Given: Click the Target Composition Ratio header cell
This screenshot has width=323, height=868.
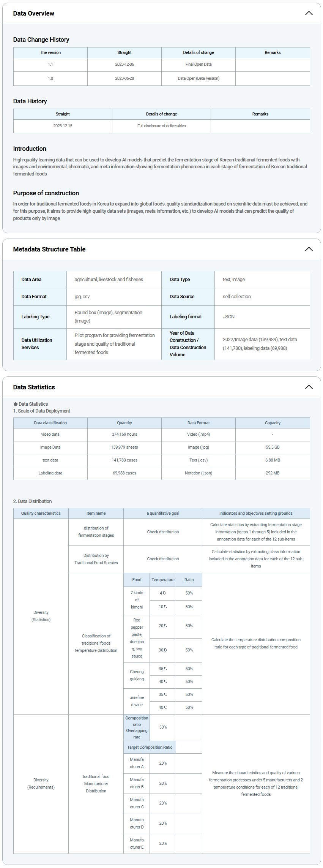Looking at the screenshot, I should 150,747.
